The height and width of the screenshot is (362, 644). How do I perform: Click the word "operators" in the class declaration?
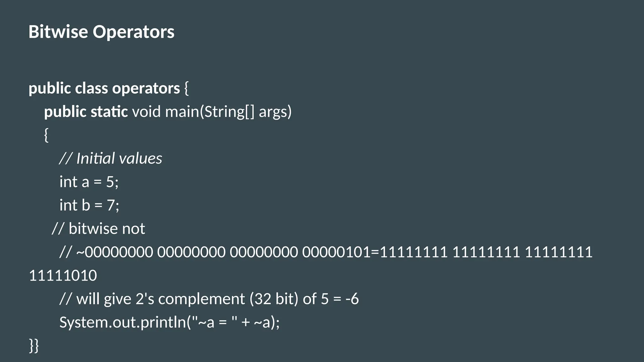coord(146,88)
